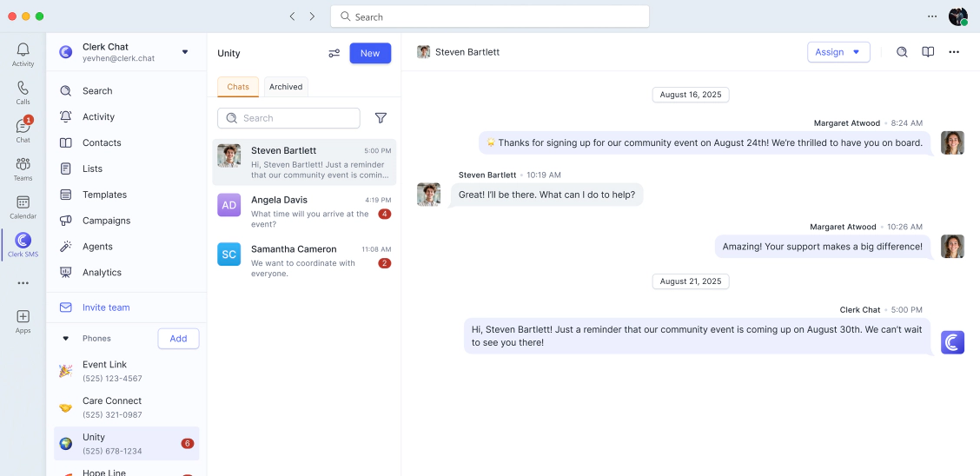Open Calendar from the app rail
Screen dimensions: 980x476
pos(23,206)
